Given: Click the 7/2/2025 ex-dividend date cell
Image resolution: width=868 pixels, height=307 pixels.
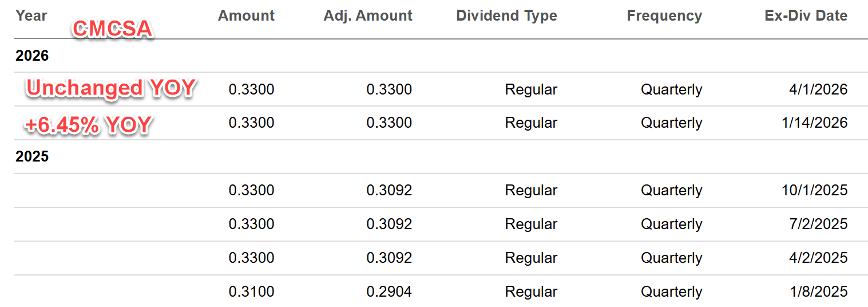Looking at the screenshot, I should coord(818,224).
